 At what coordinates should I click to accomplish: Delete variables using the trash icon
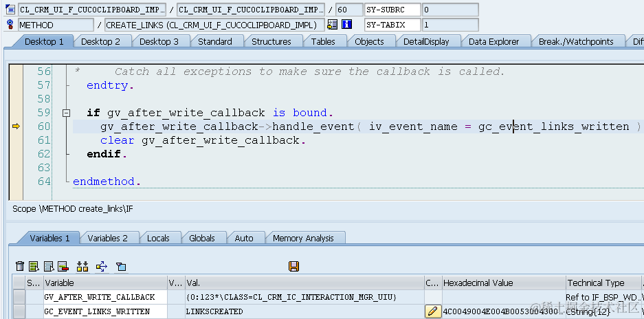20,266
